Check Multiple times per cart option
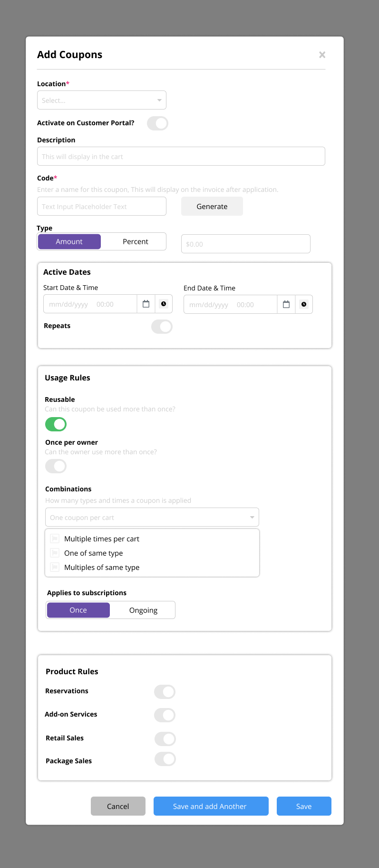 click(55, 539)
